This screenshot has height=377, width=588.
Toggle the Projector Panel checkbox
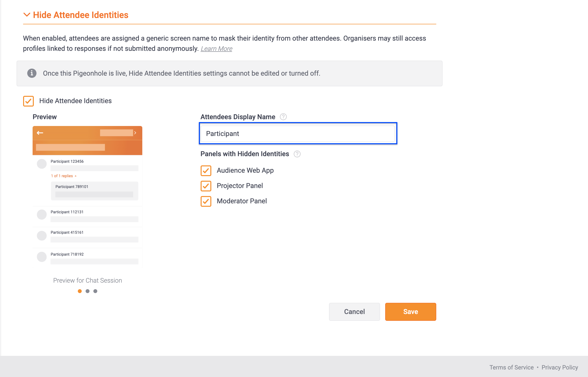(x=206, y=186)
